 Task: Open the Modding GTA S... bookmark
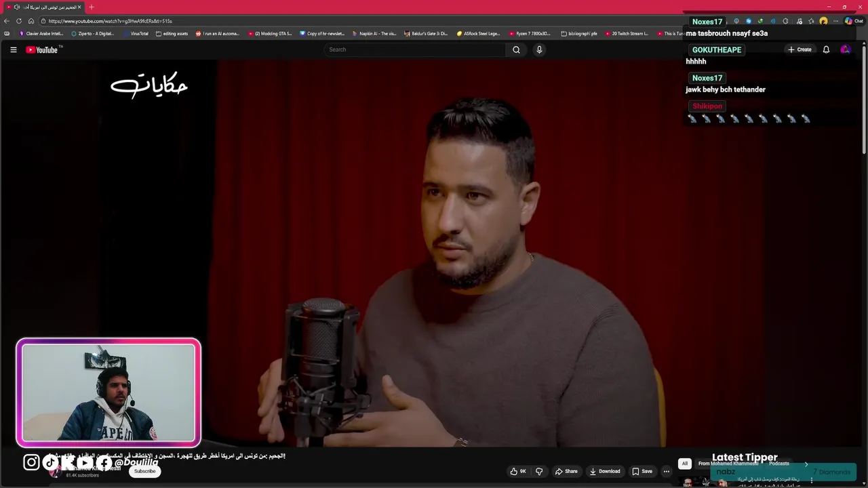(x=270, y=33)
